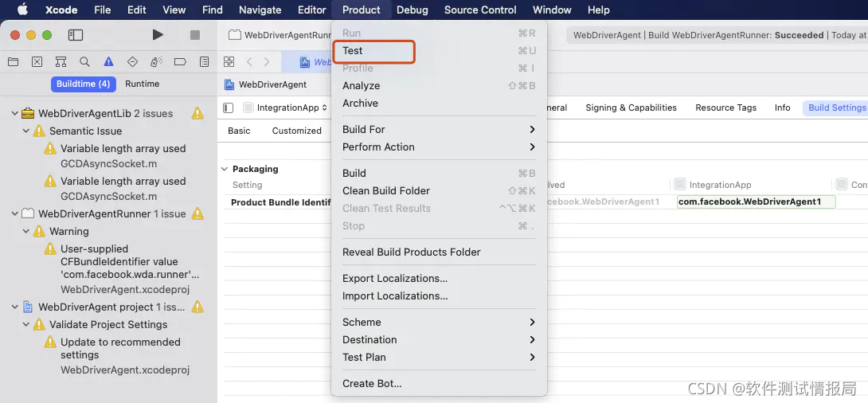The height and width of the screenshot is (403, 868).
Task: Toggle the targets list sidebar icon
Action: click(x=228, y=108)
